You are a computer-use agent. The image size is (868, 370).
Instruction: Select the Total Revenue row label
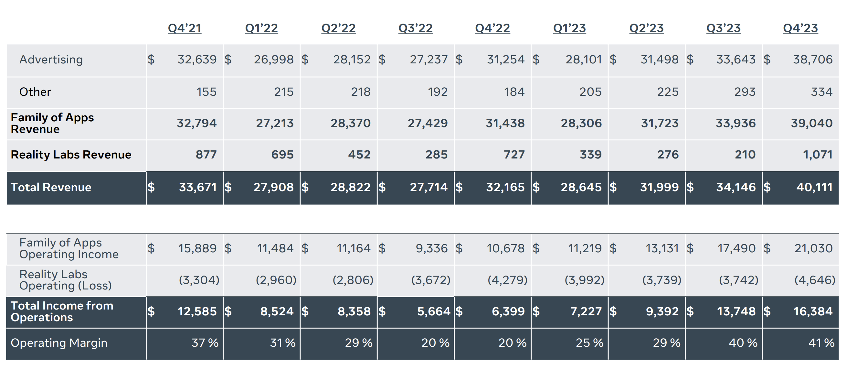tap(51, 187)
